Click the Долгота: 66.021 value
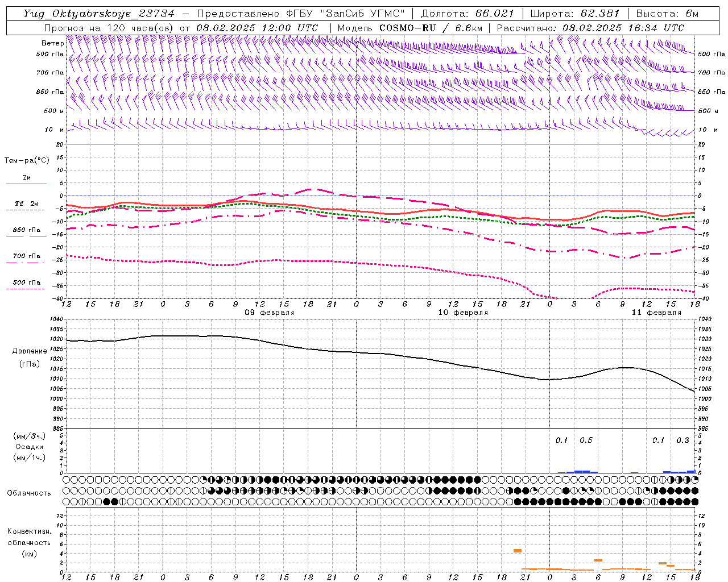The image size is (728, 582). click(x=468, y=14)
